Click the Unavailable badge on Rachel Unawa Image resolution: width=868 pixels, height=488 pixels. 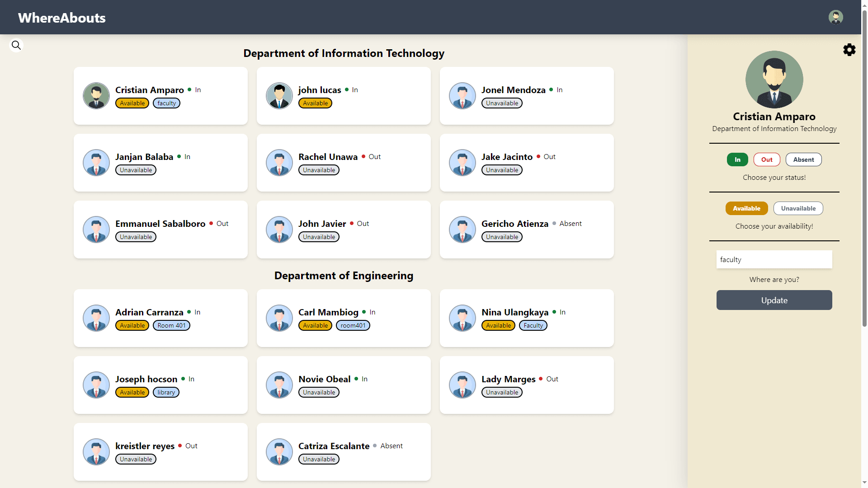pos(319,170)
